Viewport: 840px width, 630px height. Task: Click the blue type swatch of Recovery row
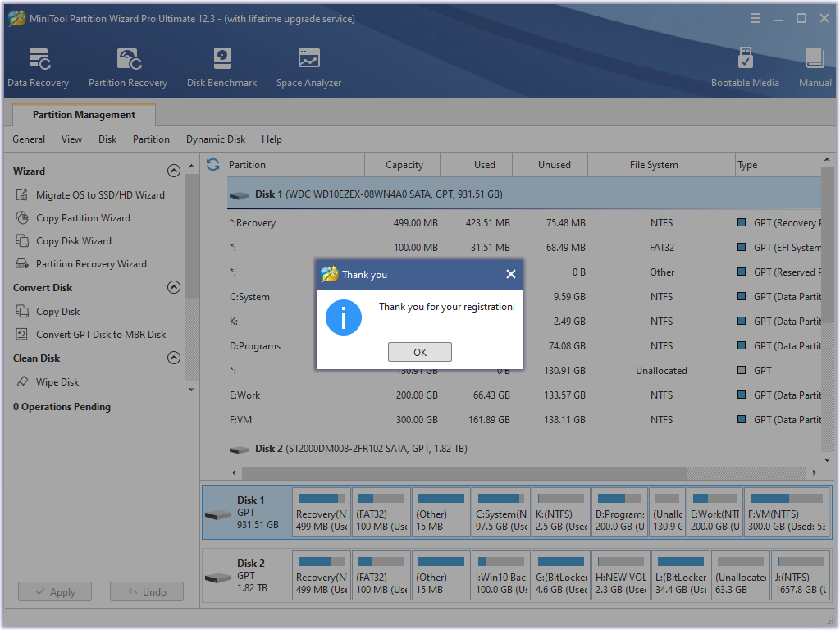pos(742,222)
